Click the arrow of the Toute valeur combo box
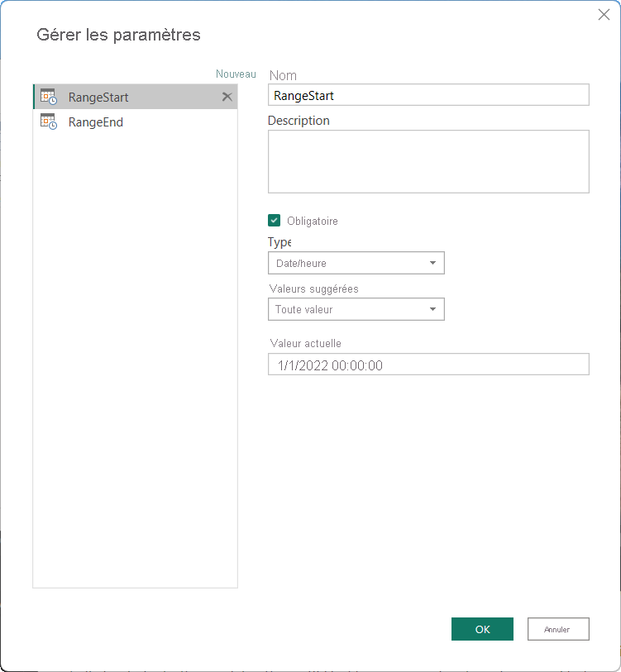Image resolution: width=621 pixels, height=672 pixels. pos(432,309)
